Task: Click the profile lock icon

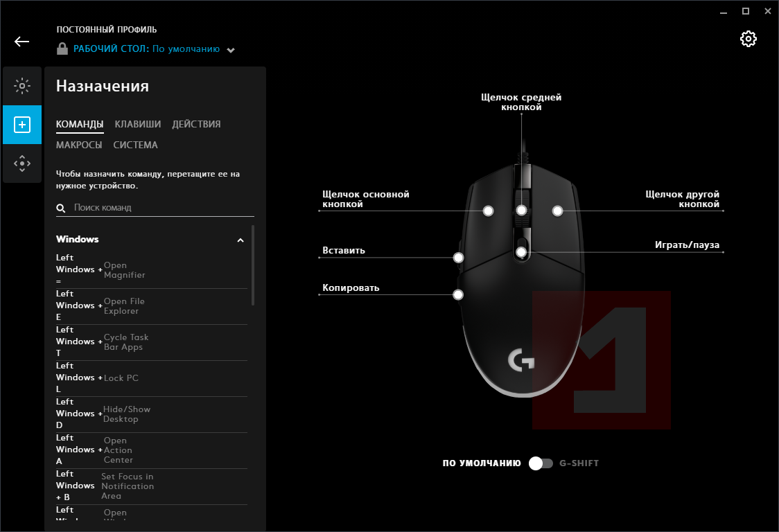Action: click(62, 48)
